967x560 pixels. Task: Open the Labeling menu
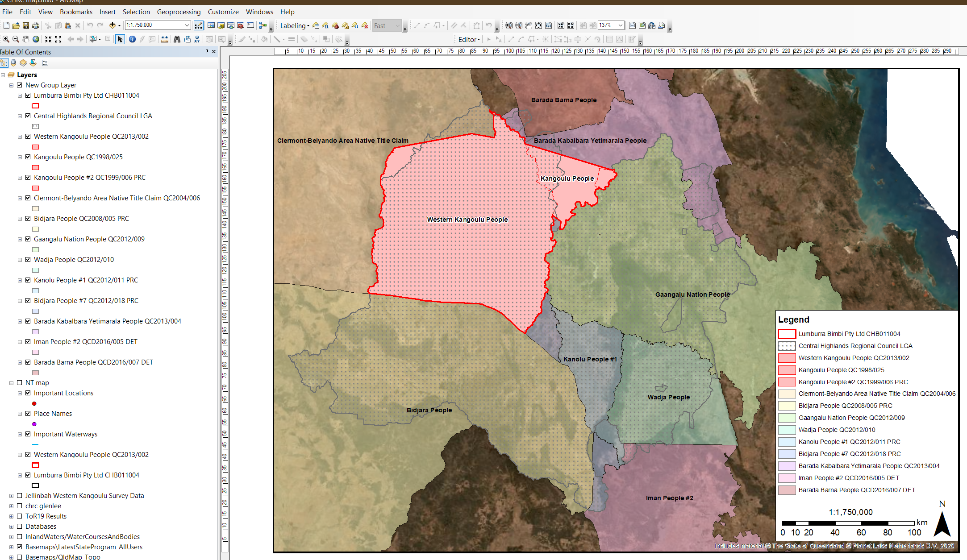point(294,25)
